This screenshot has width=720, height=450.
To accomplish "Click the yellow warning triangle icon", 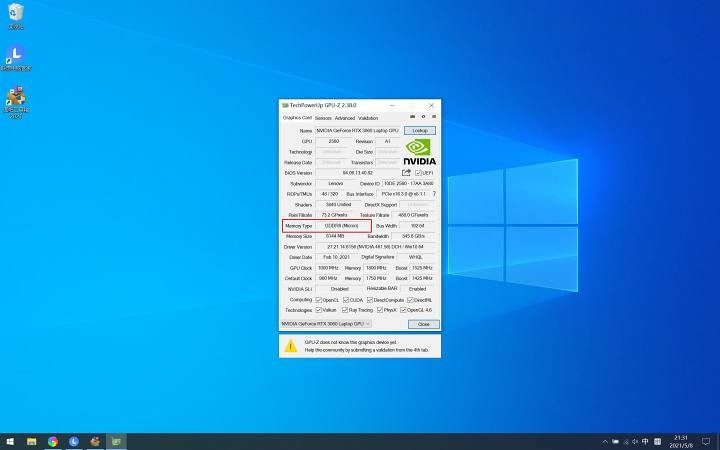I will pos(291,346).
